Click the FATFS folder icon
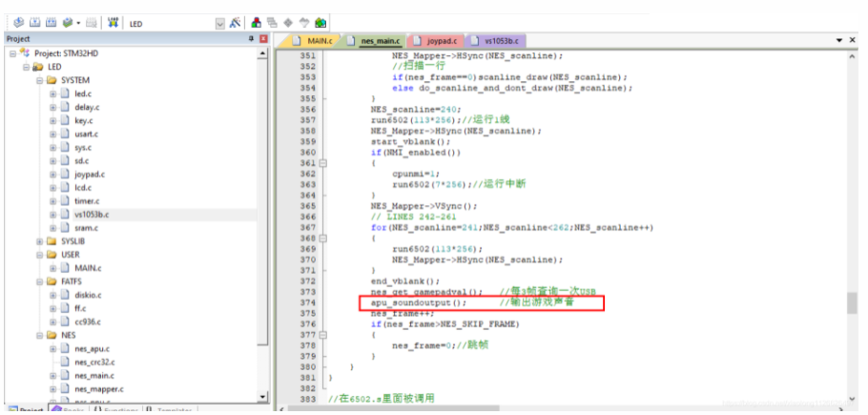Image resolution: width=868 pixels, height=415 pixels. point(52,281)
